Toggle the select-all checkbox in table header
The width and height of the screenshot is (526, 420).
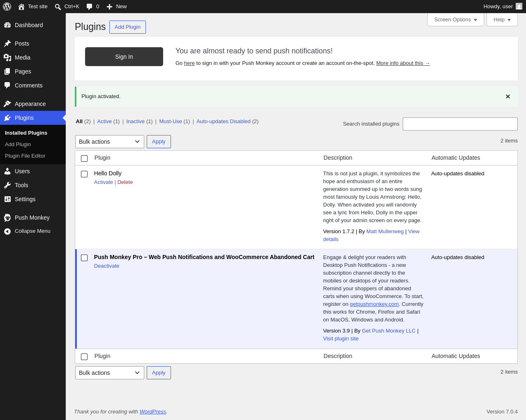[84, 158]
